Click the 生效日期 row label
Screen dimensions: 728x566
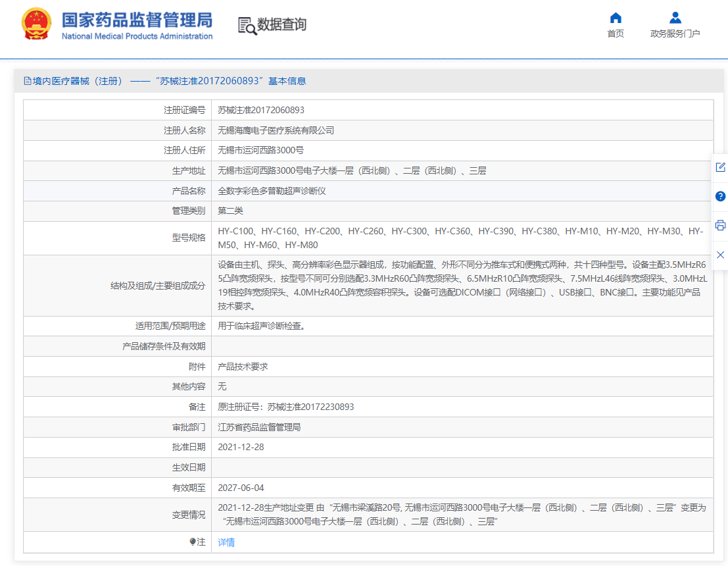(x=189, y=467)
